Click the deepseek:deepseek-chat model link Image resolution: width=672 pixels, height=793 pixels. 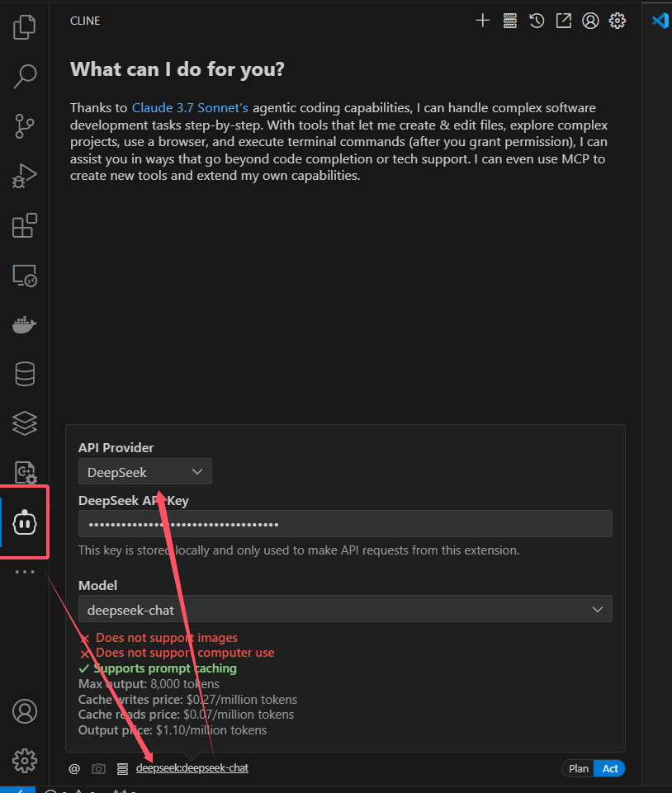(x=192, y=768)
